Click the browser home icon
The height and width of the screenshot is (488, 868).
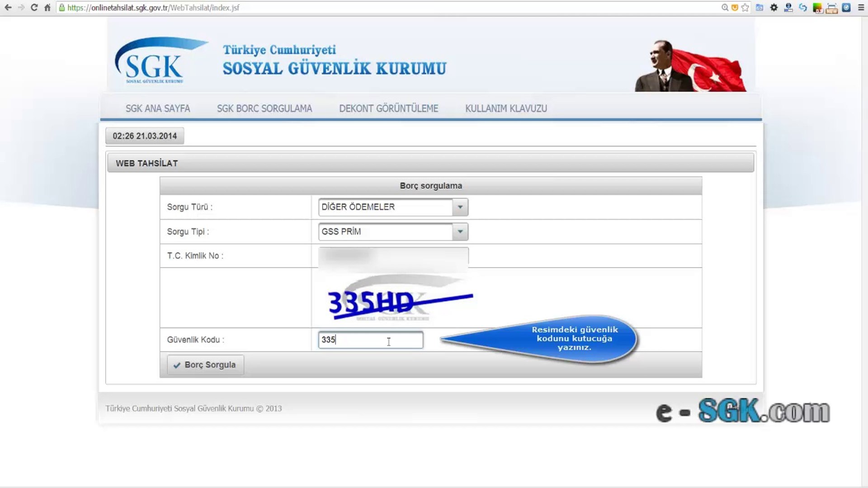pyautogui.click(x=47, y=8)
